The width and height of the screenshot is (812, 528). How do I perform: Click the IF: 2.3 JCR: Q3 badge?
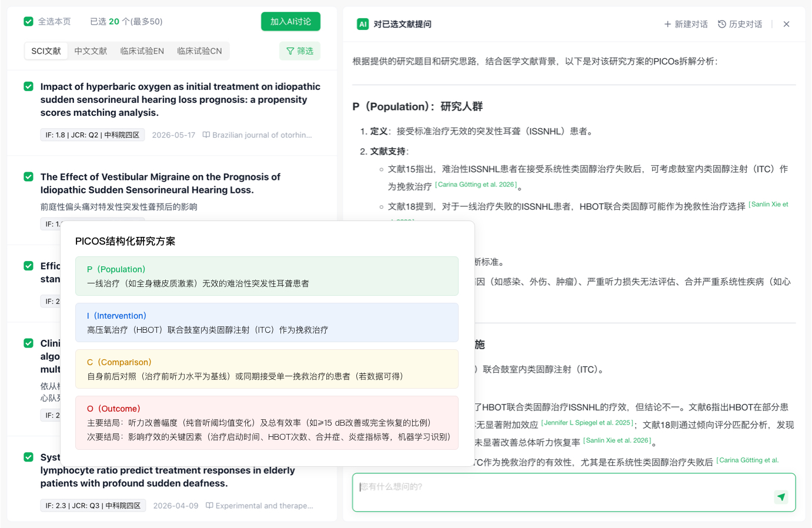coord(93,506)
